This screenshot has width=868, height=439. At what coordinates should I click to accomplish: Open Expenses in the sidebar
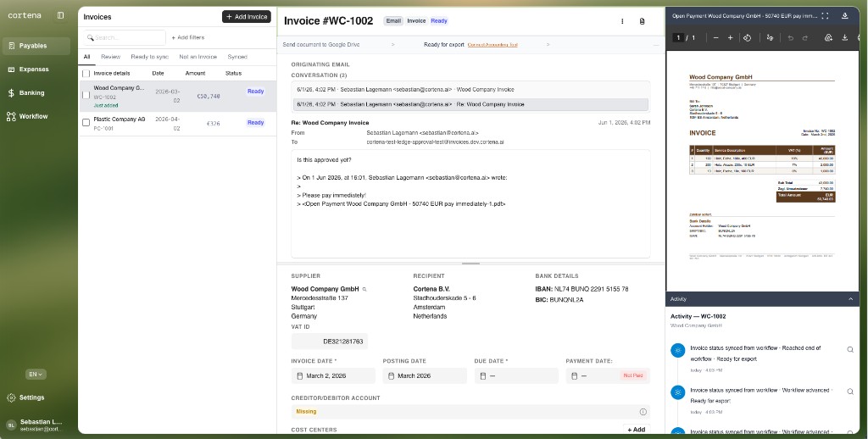[36, 69]
